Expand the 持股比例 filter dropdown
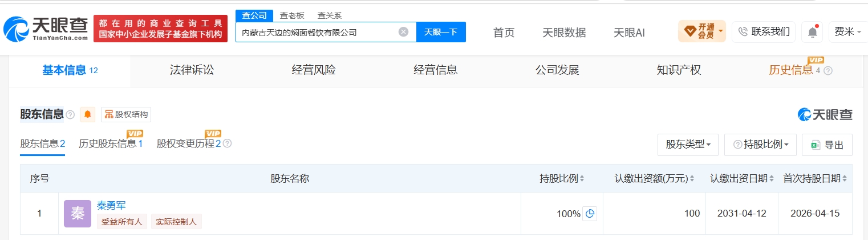Image resolution: width=868 pixels, height=240 pixels. point(760,145)
